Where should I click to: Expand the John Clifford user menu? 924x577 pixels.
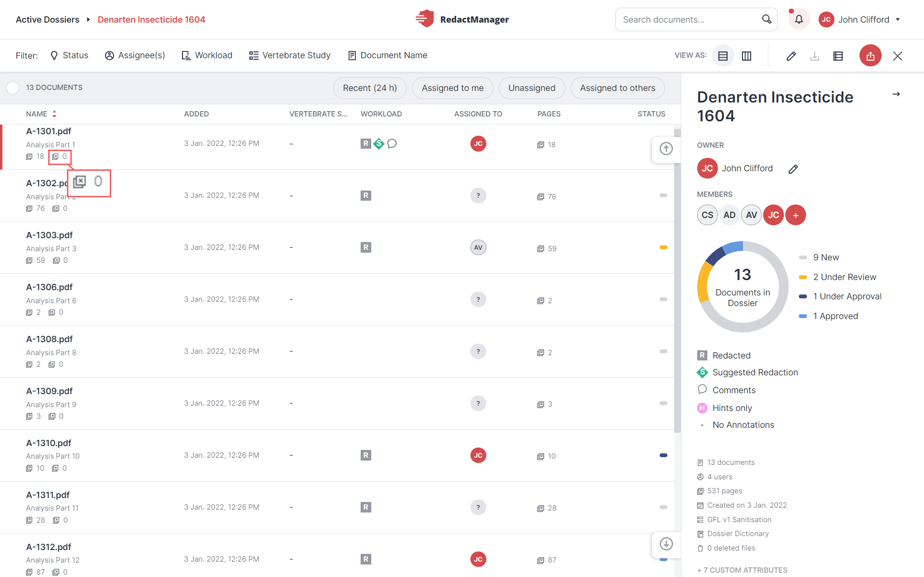pyautogui.click(x=859, y=20)
